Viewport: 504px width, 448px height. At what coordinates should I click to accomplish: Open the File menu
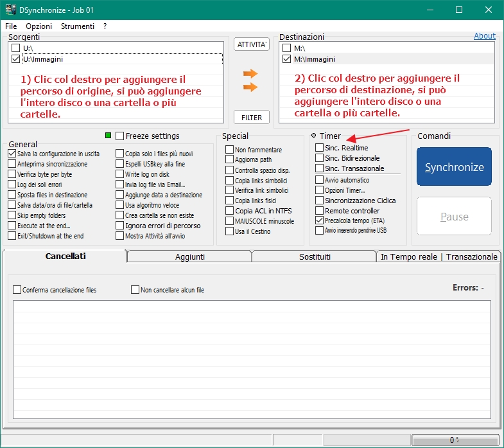coord(11,26)
